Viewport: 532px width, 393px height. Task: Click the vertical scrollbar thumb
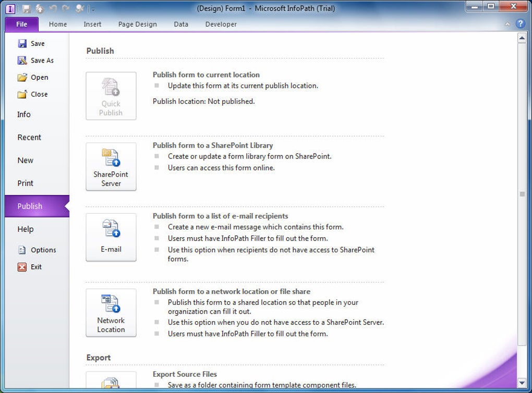click(x=522, y=194)
